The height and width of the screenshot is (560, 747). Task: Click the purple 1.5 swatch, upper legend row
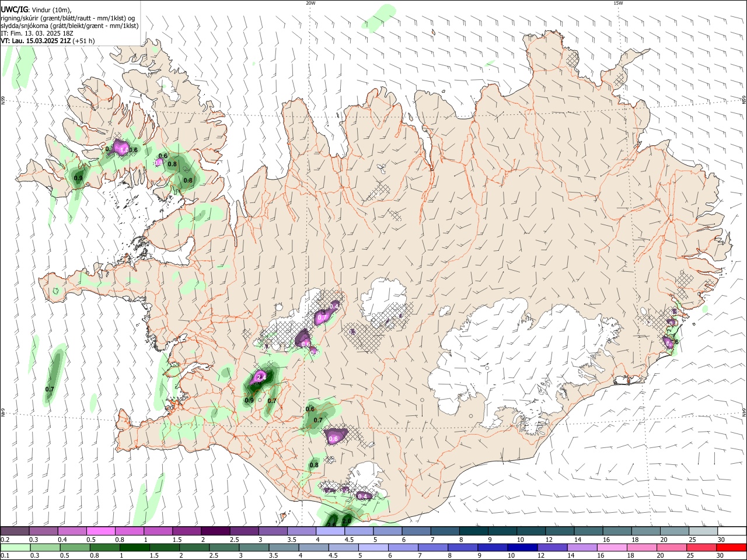(187, 531)
